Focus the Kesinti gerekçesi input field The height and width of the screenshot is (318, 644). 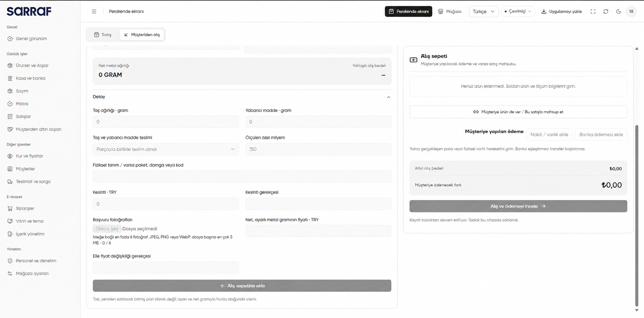coord(318,204)
